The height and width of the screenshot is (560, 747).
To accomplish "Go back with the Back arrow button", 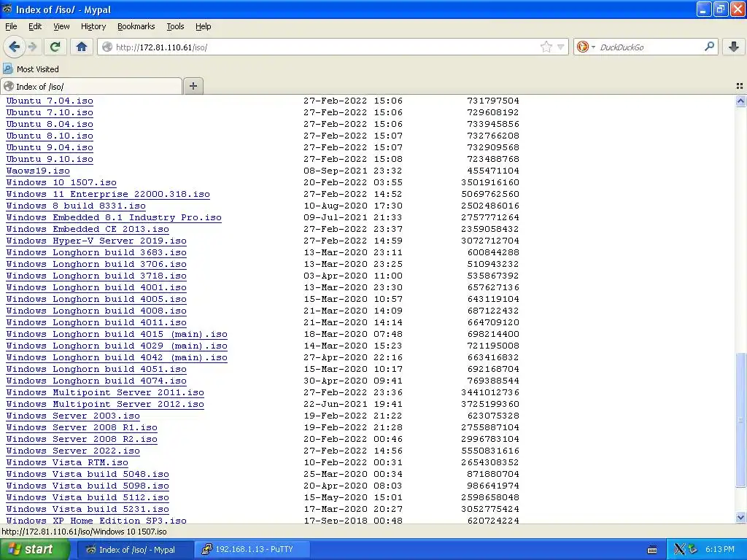I will pos(15,47).
